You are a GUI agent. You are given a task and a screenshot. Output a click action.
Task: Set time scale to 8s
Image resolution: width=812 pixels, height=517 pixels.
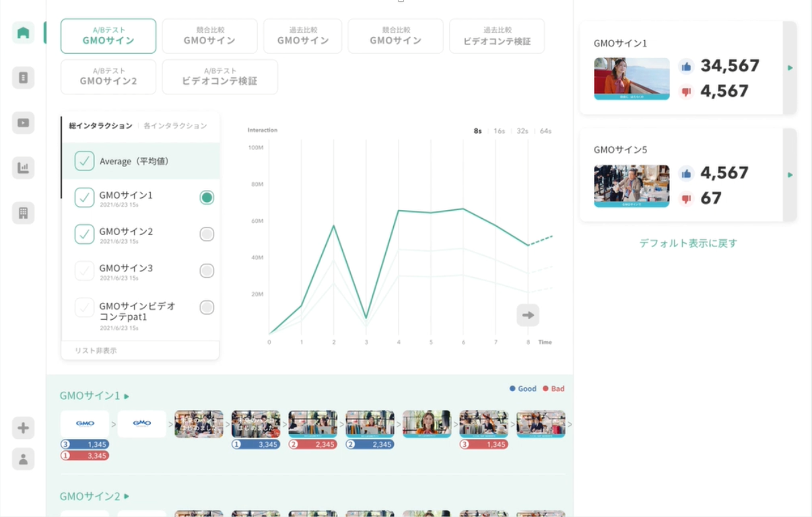pos(477,131)
